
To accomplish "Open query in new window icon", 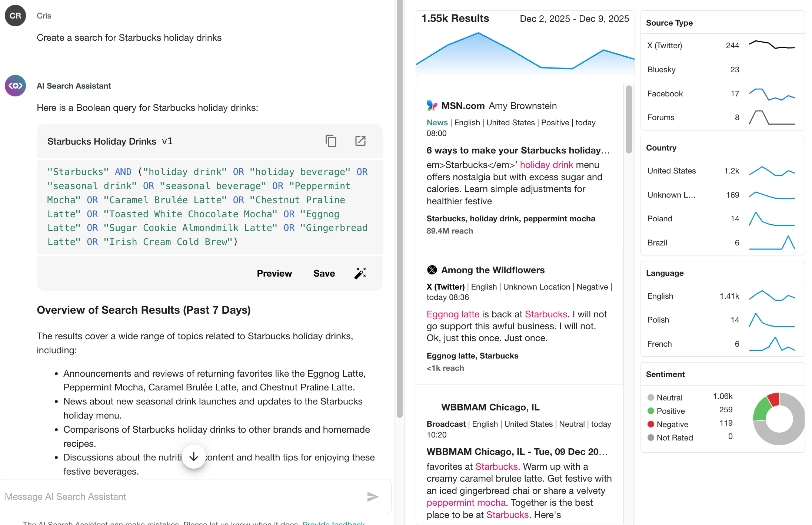I will click(x=360, y=141).
